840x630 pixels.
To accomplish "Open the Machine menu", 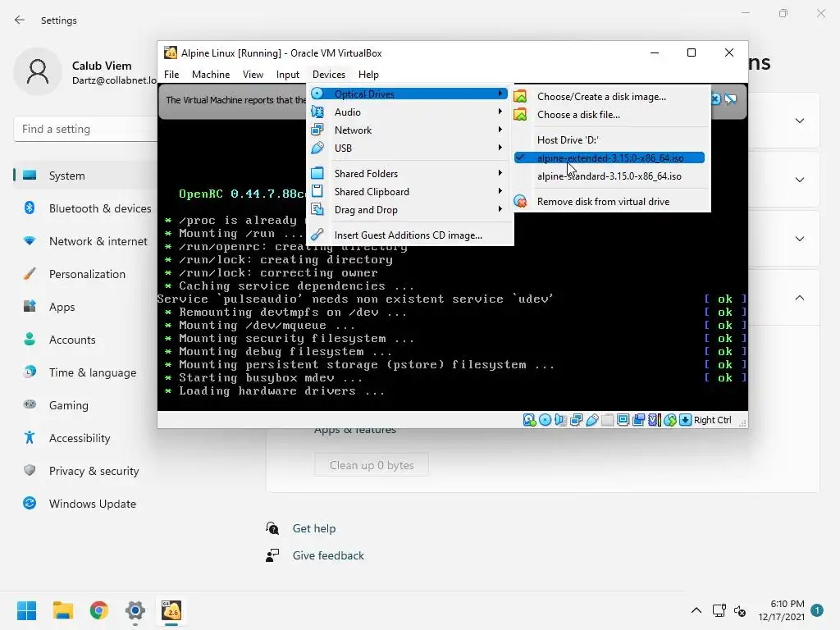I will point(211,75).
